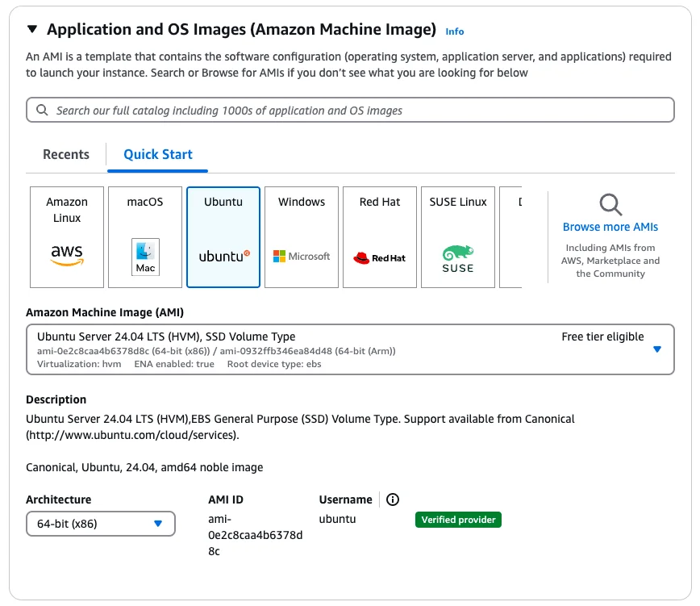Open the Browse more AMIs link
Viewport: 700px width, 606px height.
tap(610, 227)
